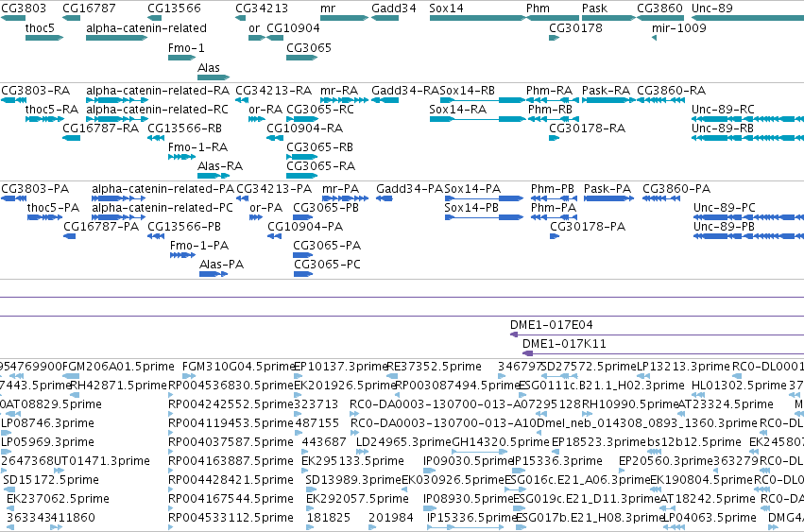Click the thoc5-PA protein label
Screen dimensions: 804x532
53,208
